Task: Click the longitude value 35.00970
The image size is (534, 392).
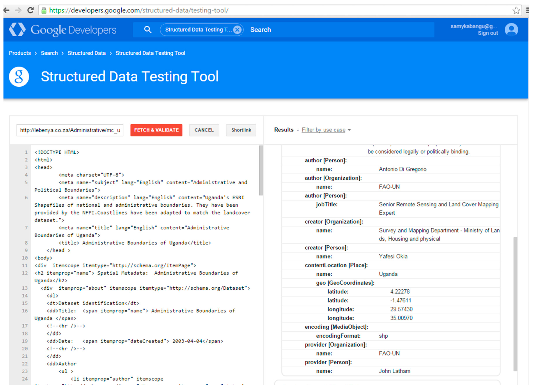Action: 401,318
